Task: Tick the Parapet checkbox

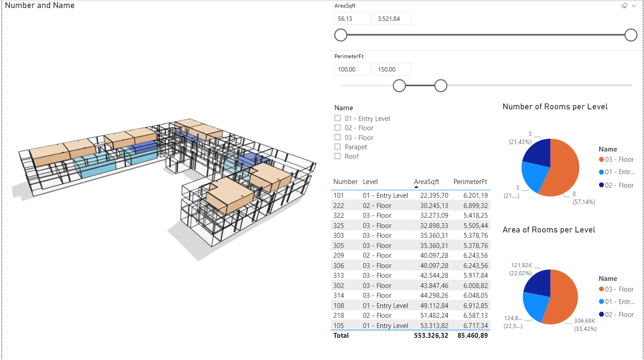Action: coord(338,147)
